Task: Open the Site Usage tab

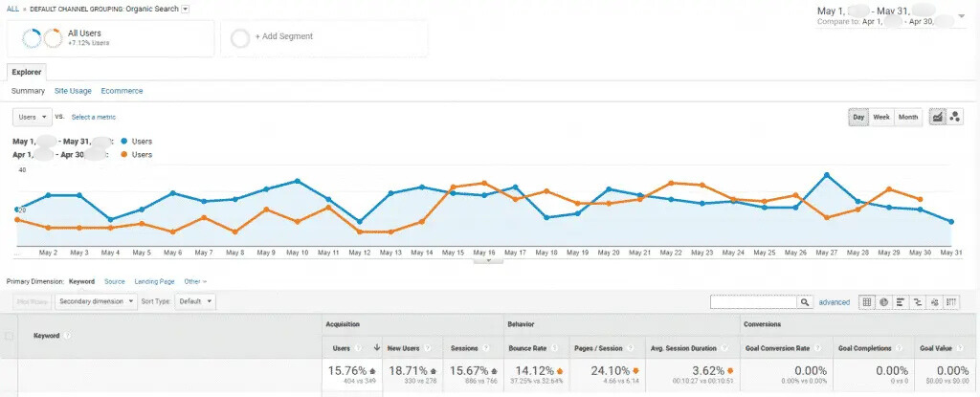Action: pyautogui.click(x=73, y=91)
